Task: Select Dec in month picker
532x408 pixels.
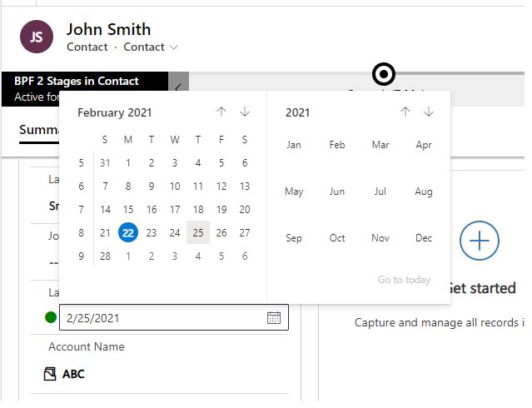Action: tap(424, 238)
